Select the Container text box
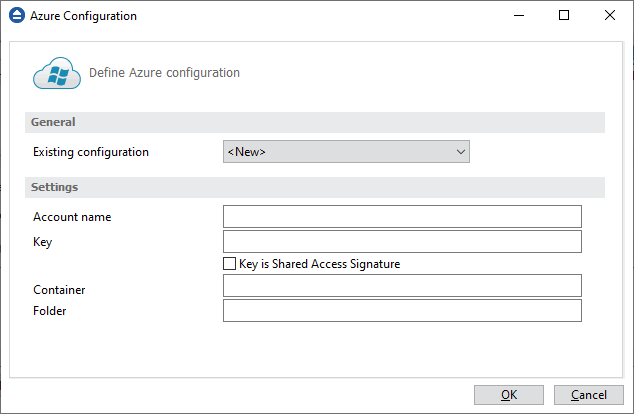Viewport: 634px width, 414px height. (x=402, y=285)
